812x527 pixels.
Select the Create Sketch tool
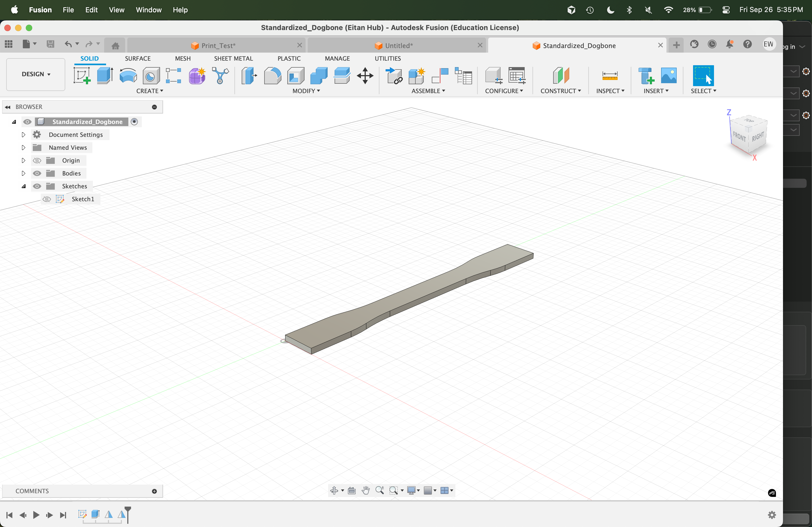coord(82,75)
